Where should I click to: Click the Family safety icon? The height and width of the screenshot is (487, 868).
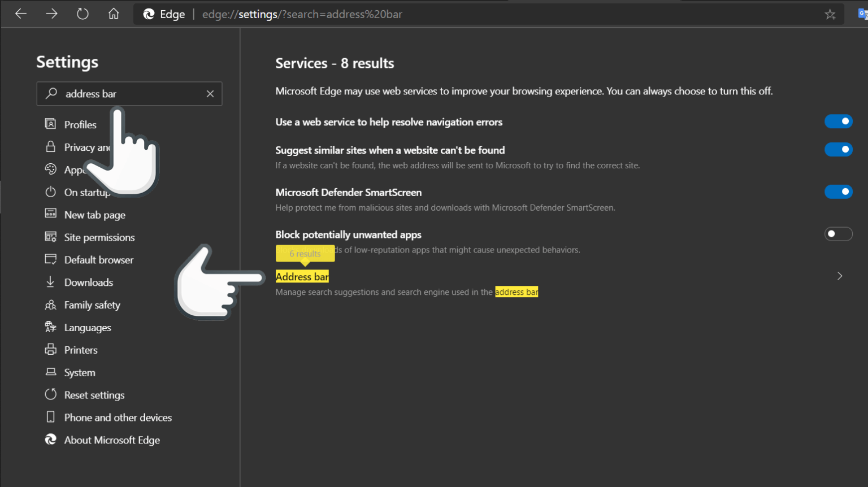pos(50,305)
